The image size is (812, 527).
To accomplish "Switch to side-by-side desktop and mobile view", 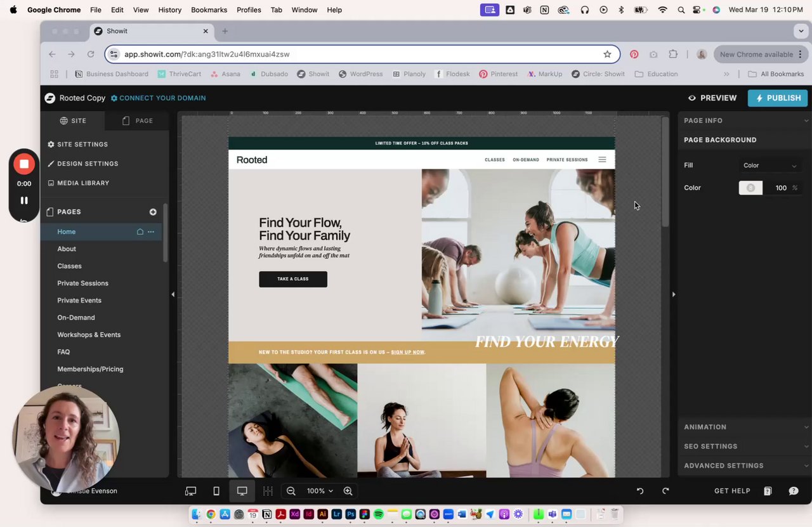I will point(190,491).
